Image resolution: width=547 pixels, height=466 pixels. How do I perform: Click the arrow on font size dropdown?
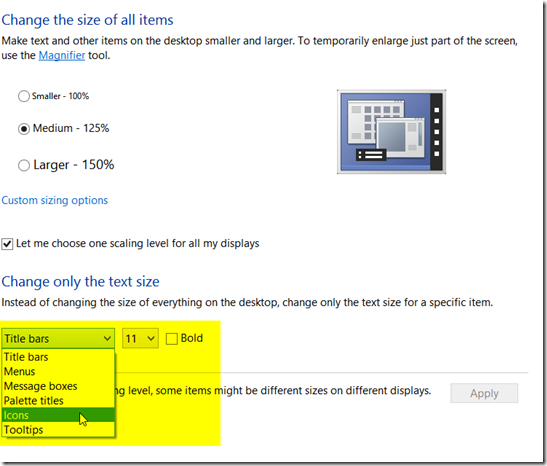151,338
